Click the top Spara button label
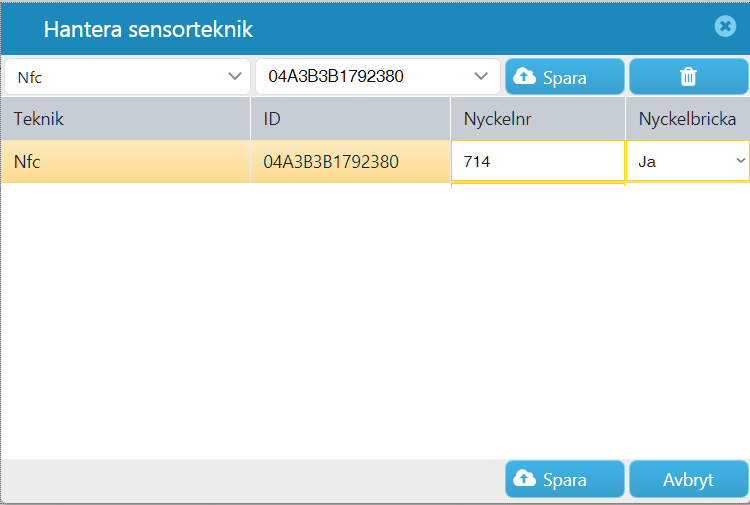Viewport: 750px width, 505px height. tap(564, 77)
